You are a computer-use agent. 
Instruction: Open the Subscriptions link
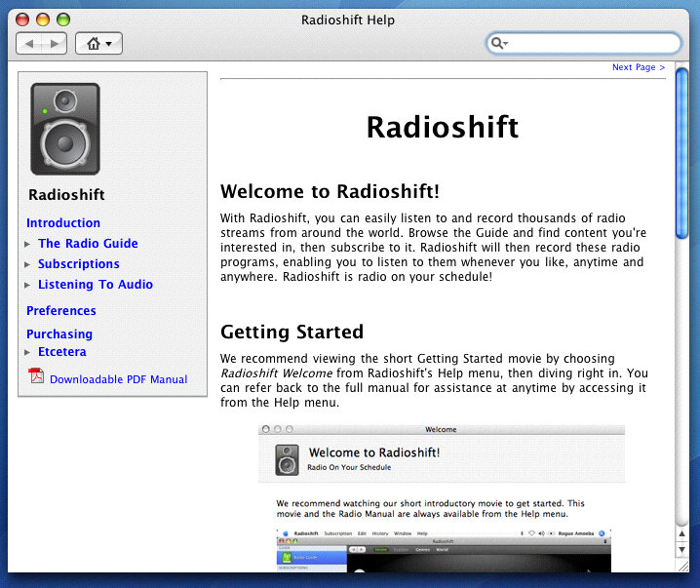79,264
